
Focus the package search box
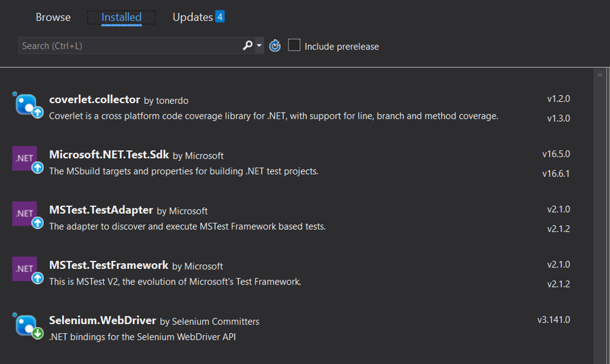[128, 46]
